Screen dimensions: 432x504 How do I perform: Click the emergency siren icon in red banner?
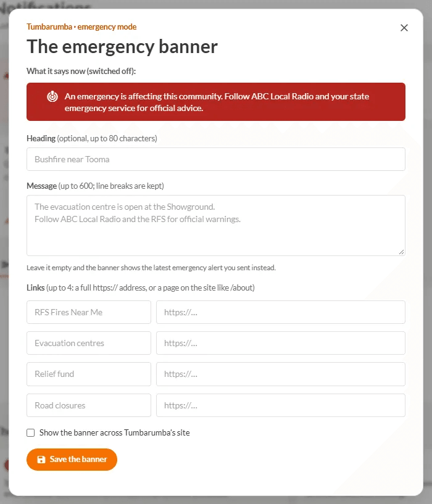pos(52,96)
